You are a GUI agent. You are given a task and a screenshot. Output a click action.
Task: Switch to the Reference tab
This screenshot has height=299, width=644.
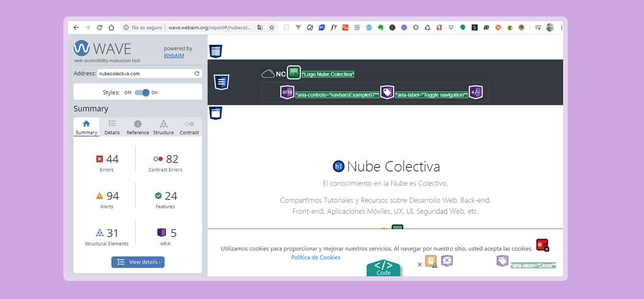tap(138, 127)
